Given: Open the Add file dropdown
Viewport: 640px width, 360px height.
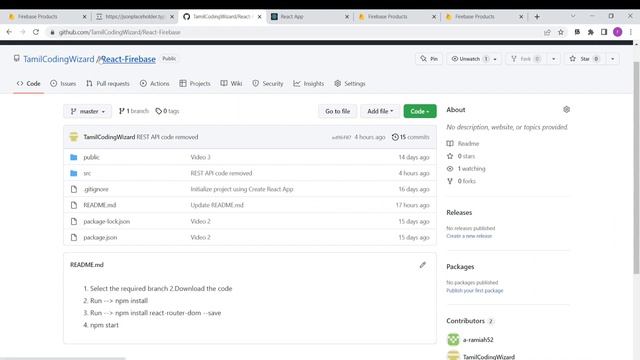Looking at the screenshot, I should [380, 111].
